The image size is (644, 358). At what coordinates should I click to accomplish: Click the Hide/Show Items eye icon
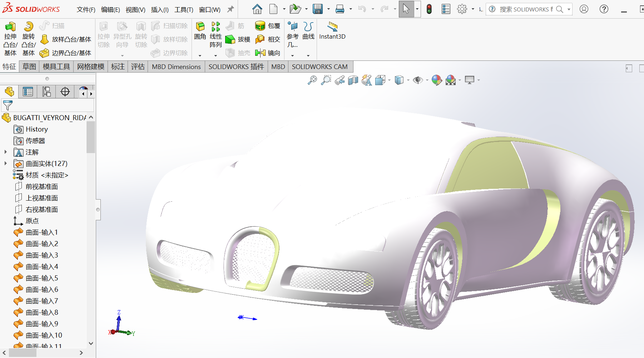417,80
